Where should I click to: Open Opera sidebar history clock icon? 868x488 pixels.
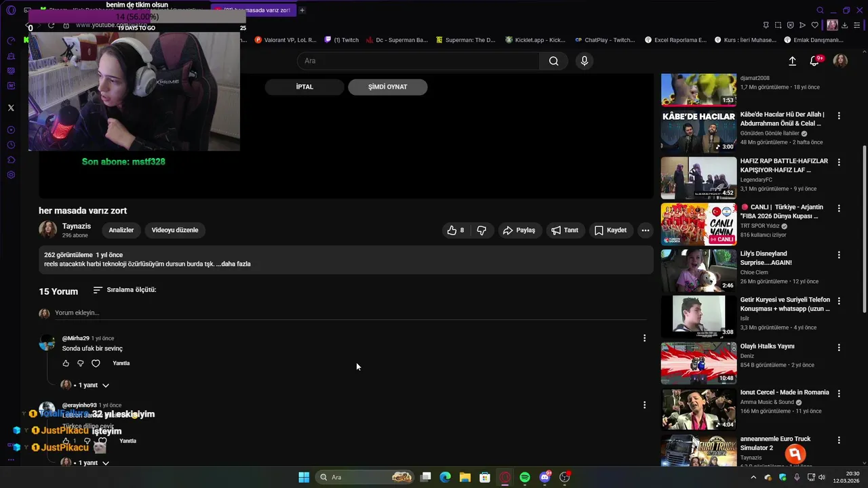pyautogui.click(x=11, y=145)
